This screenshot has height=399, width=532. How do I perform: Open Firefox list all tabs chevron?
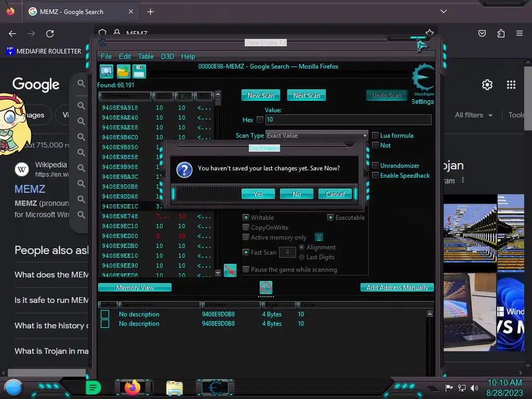(444, 11)
